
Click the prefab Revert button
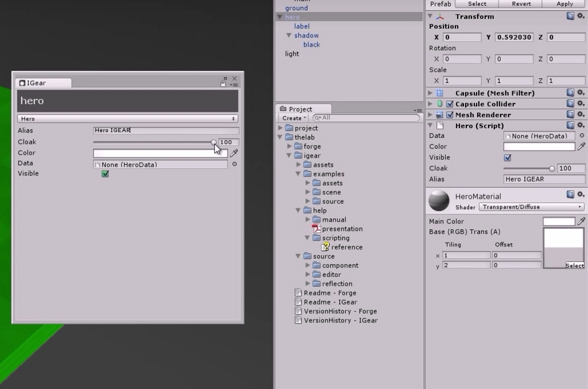click(x=521, y=4)
